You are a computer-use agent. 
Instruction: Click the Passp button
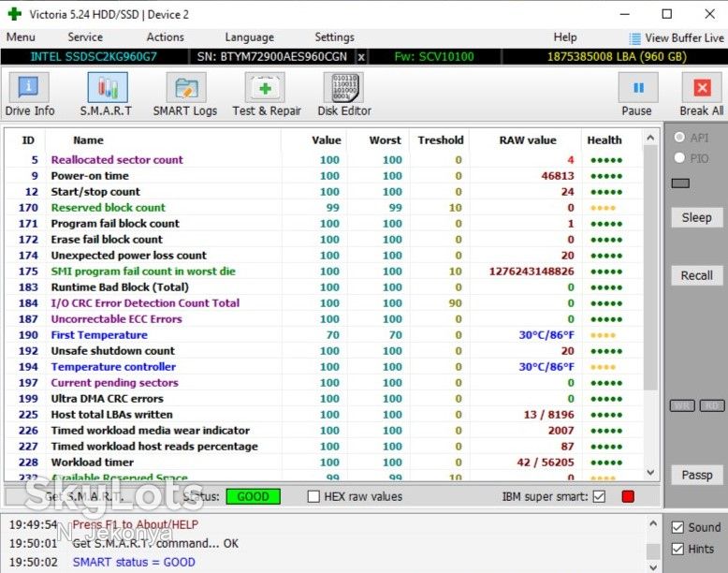click(x=696, y=475)
